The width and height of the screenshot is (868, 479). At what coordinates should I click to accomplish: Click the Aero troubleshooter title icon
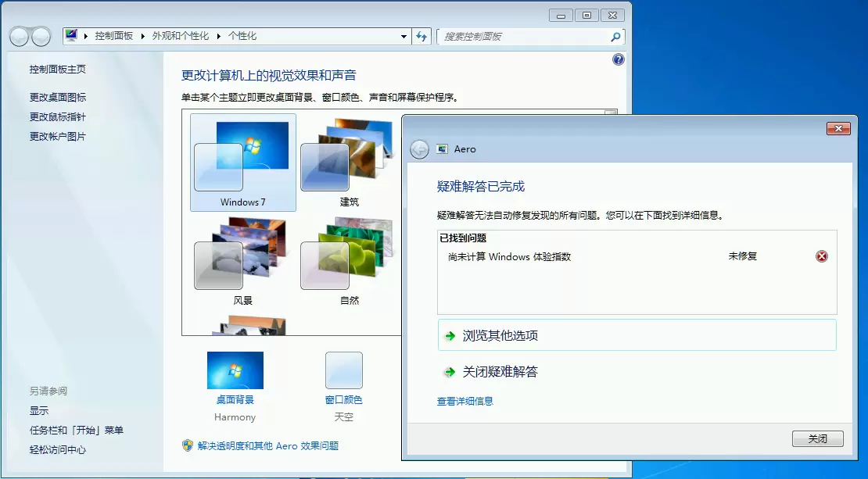pyautogui.click(x=442, y=148)
